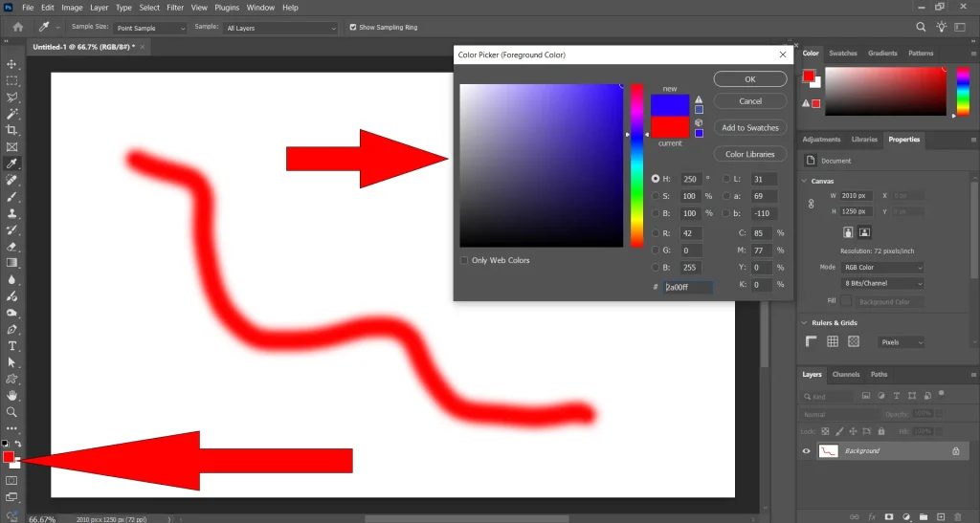The width and height of the screenshot is (980, 523).
Task: Open the 8 Bits/Channel dropdown
Action: (881, 283)
